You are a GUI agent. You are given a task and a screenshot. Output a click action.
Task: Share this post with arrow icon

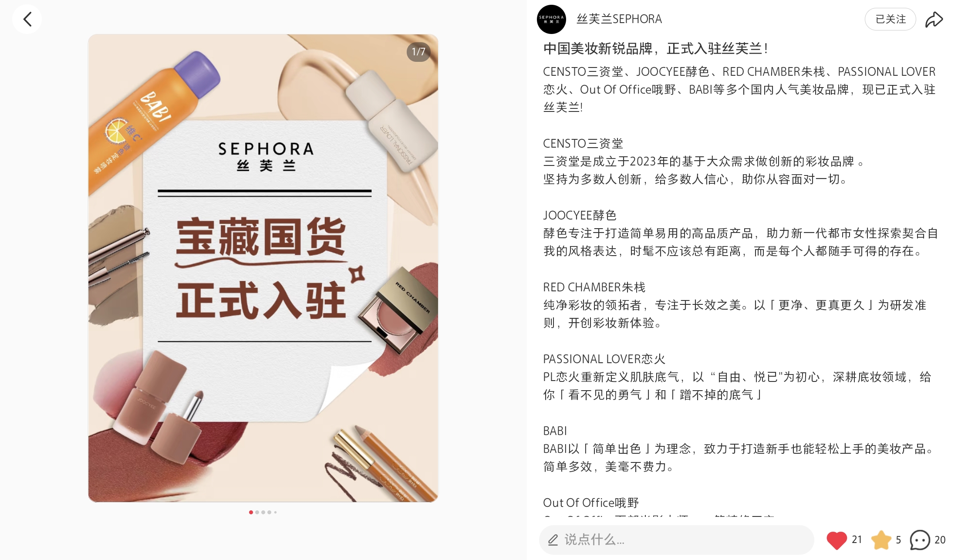(x=934, y=19)
